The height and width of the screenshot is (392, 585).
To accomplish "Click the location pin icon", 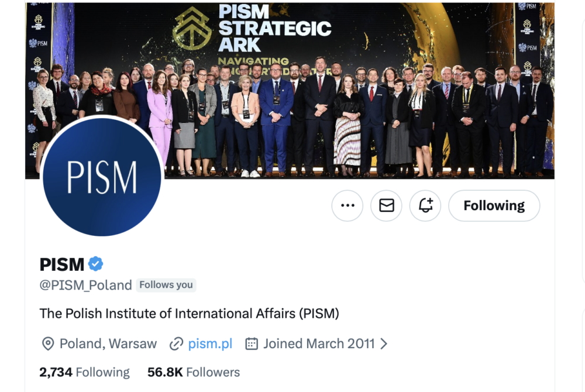I will click(48, 343).
